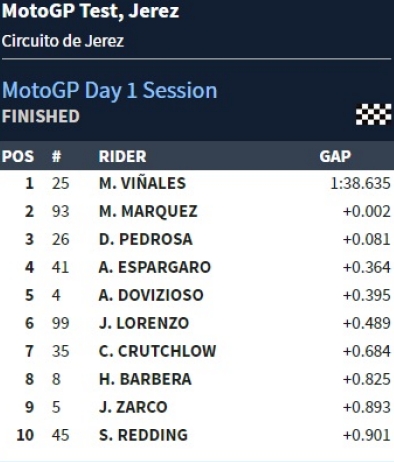Select rider M. VIÑALES in first place
The width and height of the screenshot is (394, 462).
[142, 183]
